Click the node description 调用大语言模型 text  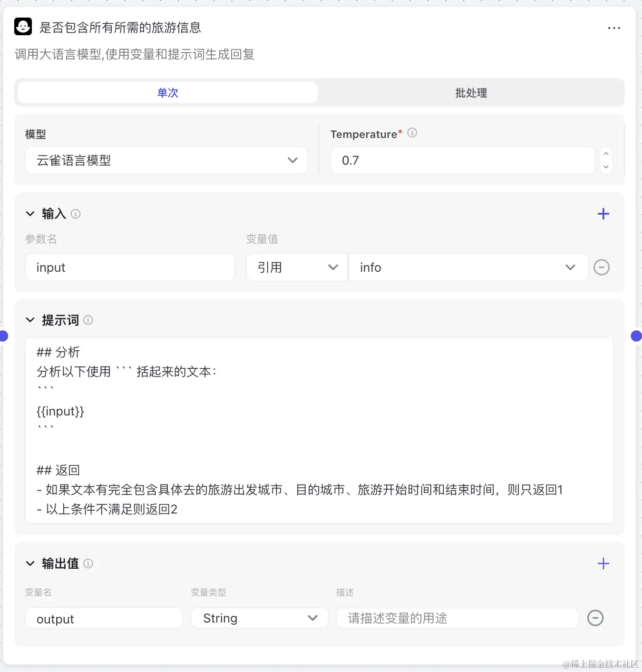tap(135, 54)
